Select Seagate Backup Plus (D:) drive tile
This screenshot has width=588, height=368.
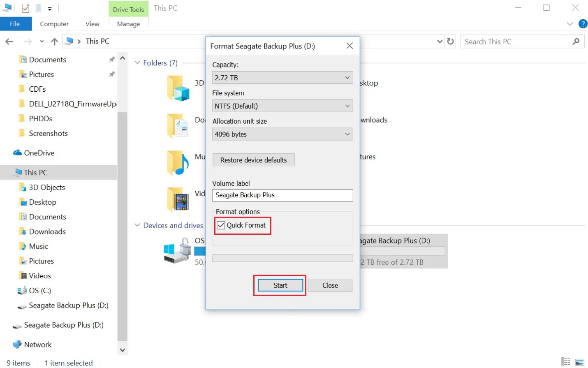point(404,251)
